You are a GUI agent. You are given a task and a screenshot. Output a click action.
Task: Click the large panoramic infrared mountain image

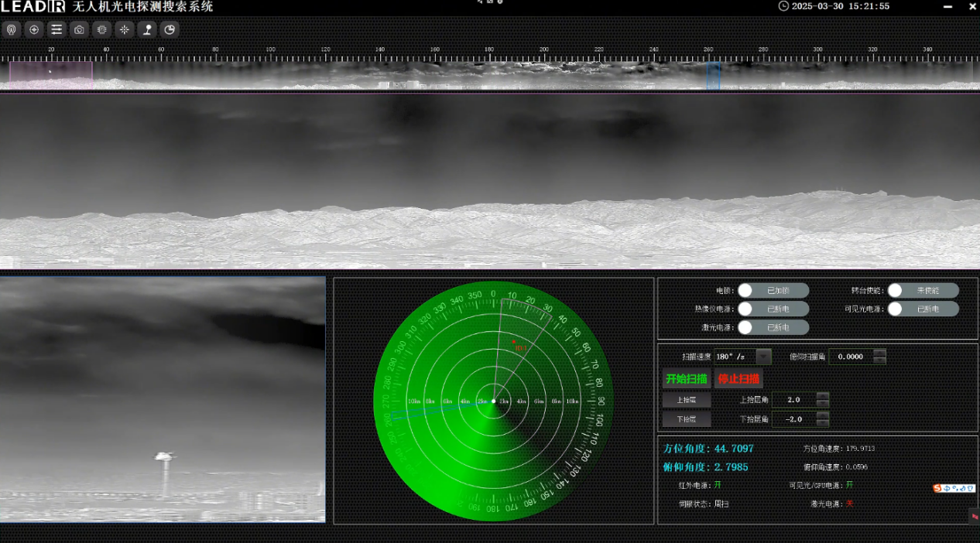click(x=490, y=181)
